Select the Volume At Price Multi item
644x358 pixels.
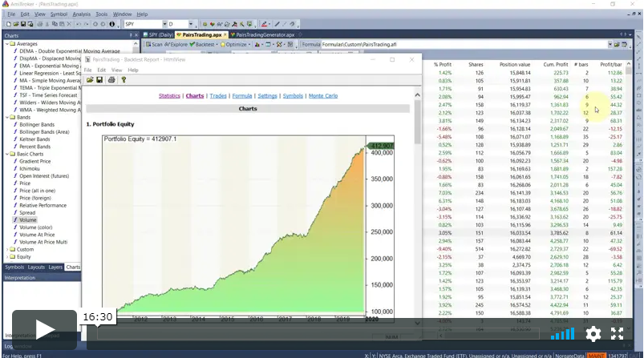[43, 243]
